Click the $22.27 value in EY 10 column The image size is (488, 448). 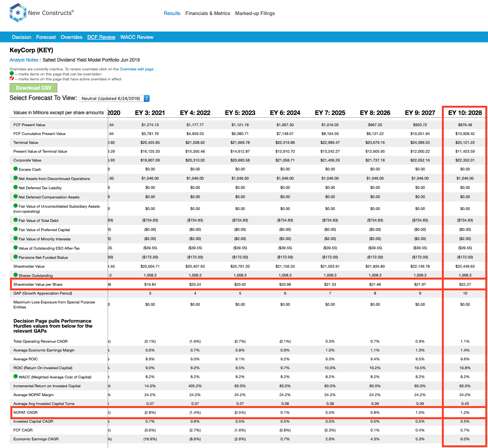pyautogui.click(x=465, y=284)
